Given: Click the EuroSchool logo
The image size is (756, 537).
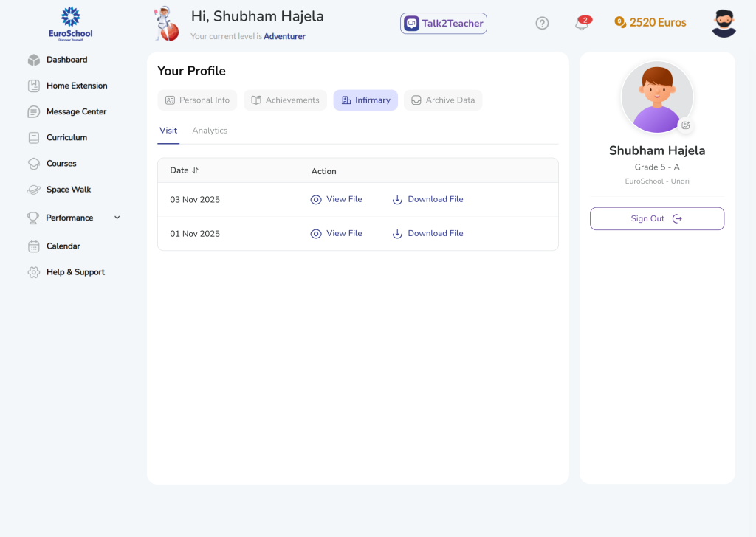Looking at the screenshot, I should (71, 23).
